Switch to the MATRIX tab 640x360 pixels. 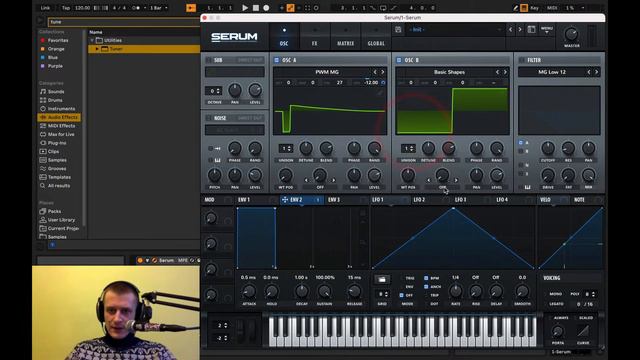point(345,37)
